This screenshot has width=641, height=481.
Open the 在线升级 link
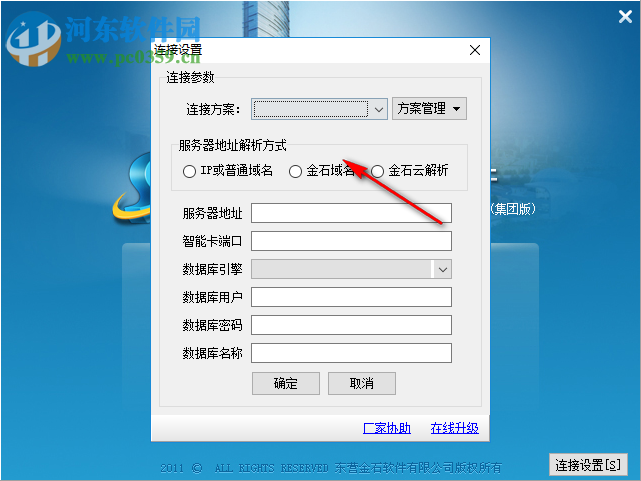[x=455, y=428]
